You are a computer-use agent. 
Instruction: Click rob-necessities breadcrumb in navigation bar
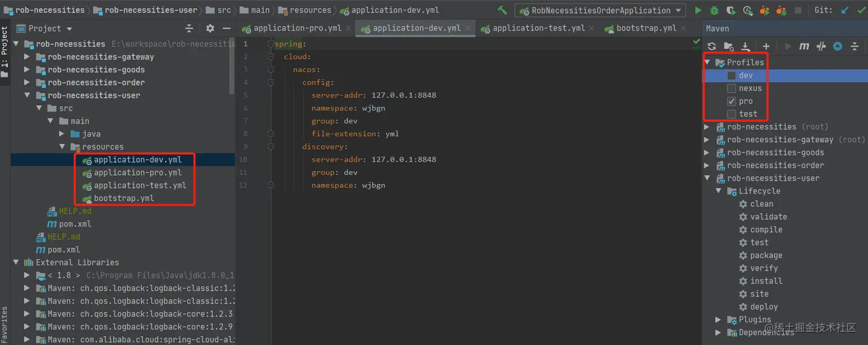pos(44,10)
